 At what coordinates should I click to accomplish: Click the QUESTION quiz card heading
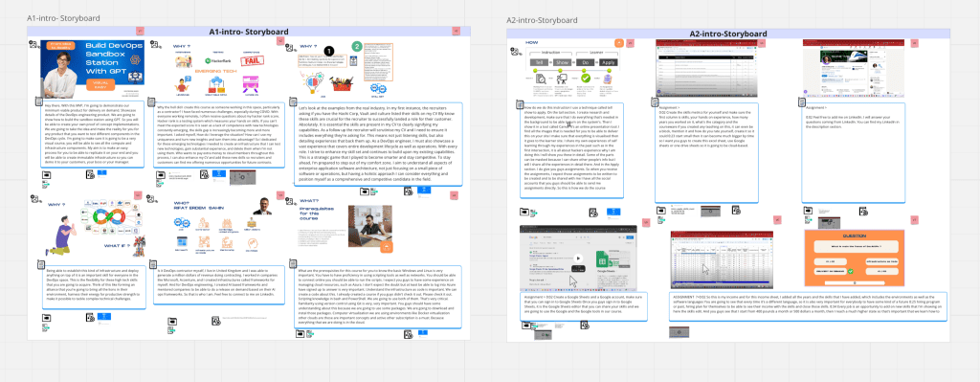click(x=855, y=236)
